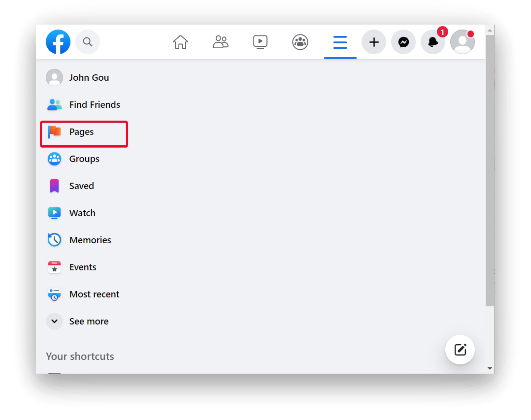Viewport: 531px width, 420px height.
Task: Open Most recent
Action: tap(94, 294)
